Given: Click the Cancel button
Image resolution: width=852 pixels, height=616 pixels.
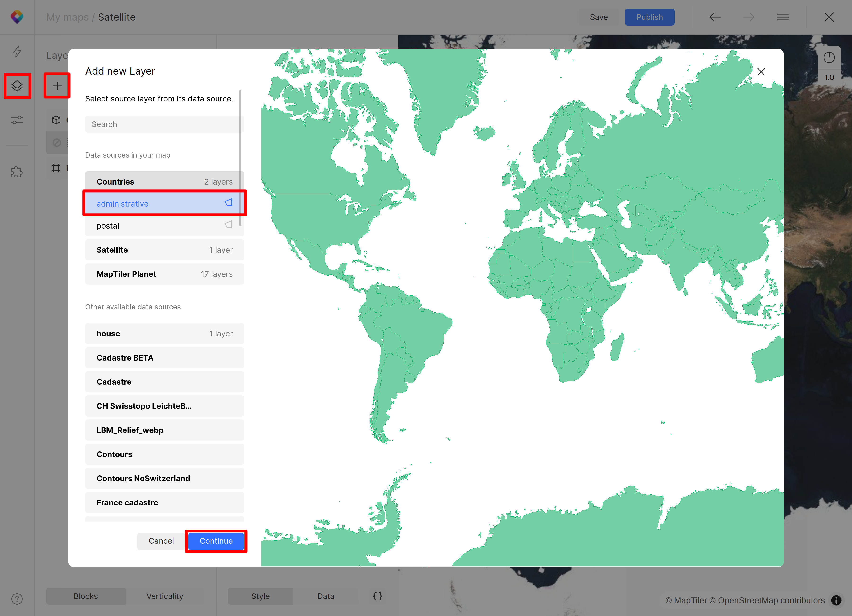Looking at the screenshot, I should tap(161, 541).
